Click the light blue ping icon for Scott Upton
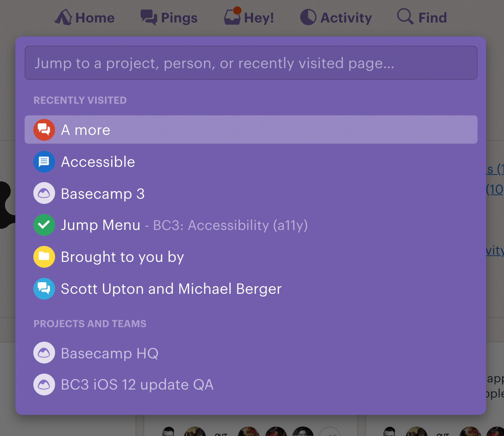 tap(44, 289)
